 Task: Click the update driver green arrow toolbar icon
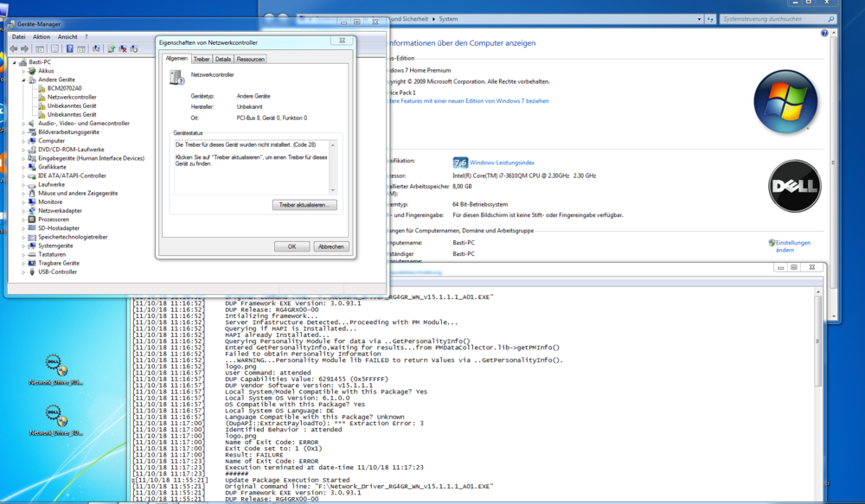tap(112, 48)
